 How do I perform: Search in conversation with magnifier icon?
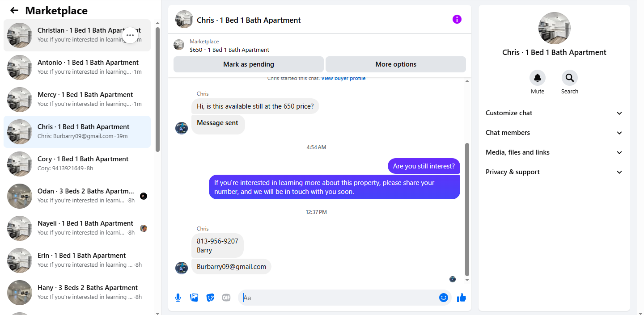click(x=570, y=78)
